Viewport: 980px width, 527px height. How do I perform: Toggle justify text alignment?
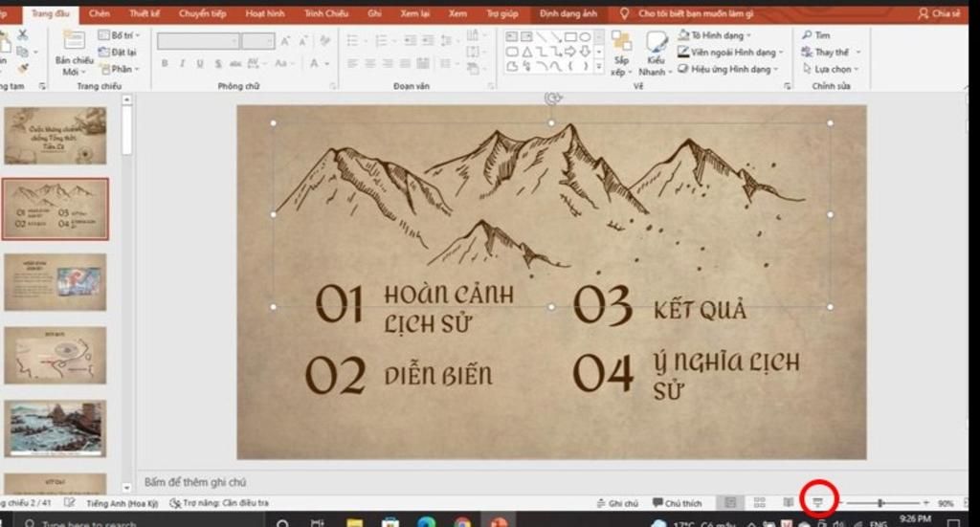405,63
